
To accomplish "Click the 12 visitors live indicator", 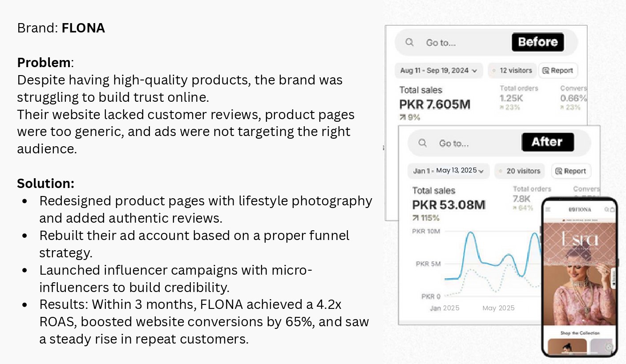I will (512, 71).
